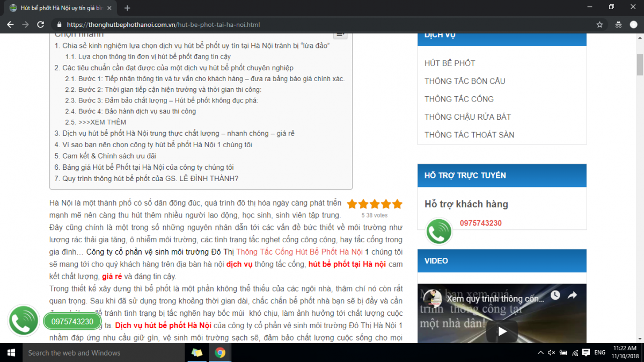The width and height of the screenshot is (644, 362).
Task: Open the taskbar volume icon
Action: 551,353
